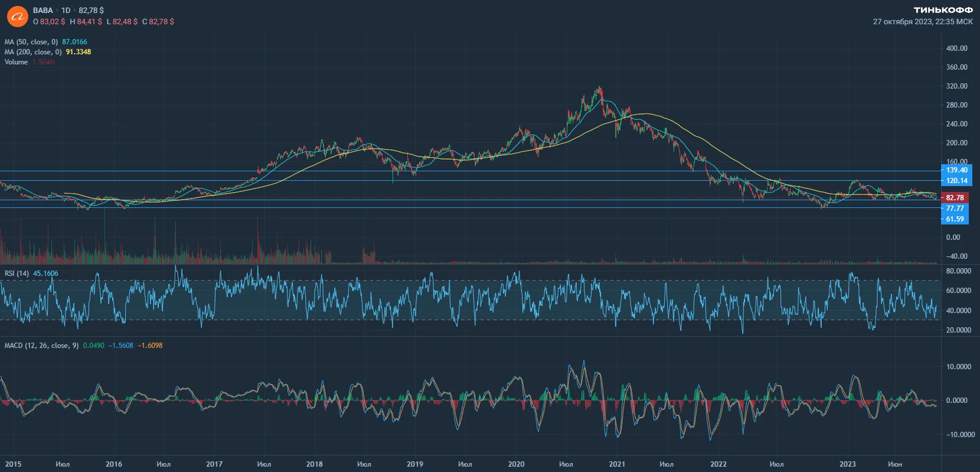Screen dimensions: 980x472
Task: Click the Тинькофф logo
Action: point(943,10)
